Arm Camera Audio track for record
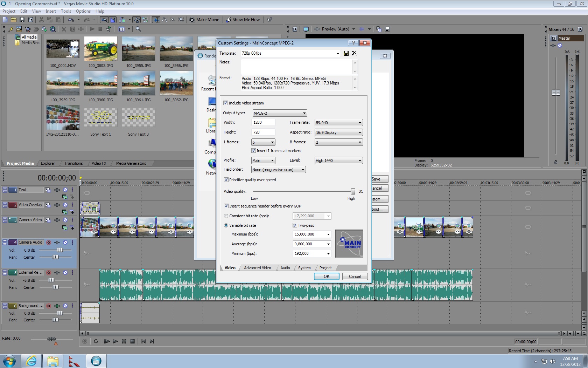The image size is (588, 368). tap(49, 243)
